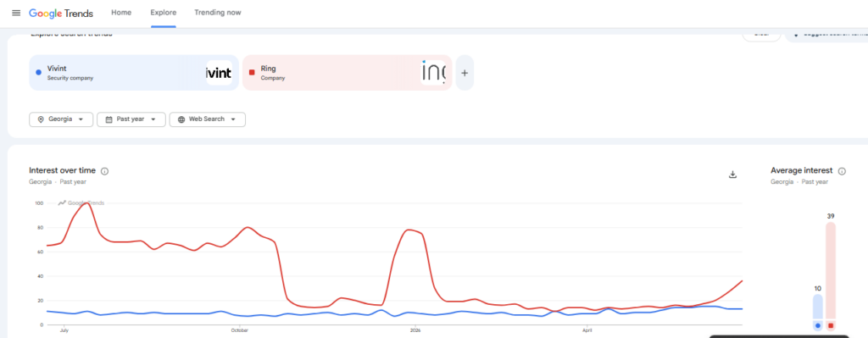Screen dimensions: 868x338
Task: Click the Interest over time heading
Action: [62, 170]
